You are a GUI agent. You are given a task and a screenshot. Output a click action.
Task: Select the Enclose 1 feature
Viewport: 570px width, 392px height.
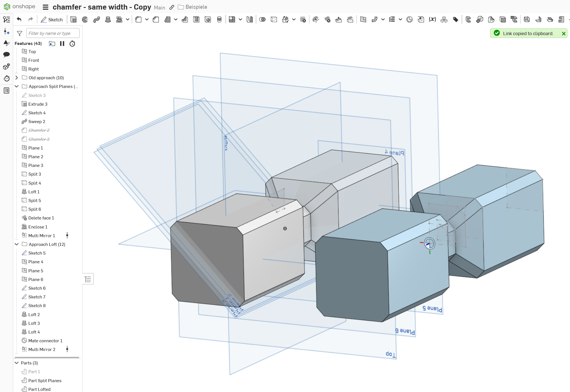[38, 227]
